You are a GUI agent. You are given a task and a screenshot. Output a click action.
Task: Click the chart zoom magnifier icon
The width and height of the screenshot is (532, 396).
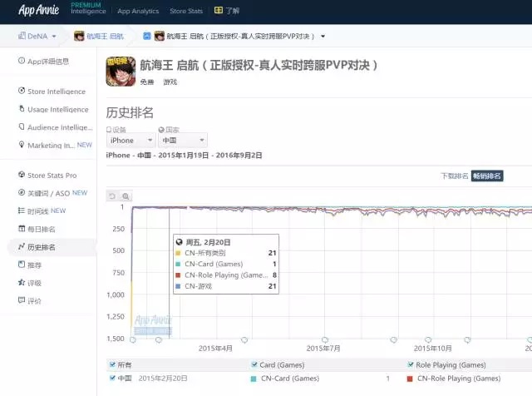pyautogui.click(x=126, y=196)
